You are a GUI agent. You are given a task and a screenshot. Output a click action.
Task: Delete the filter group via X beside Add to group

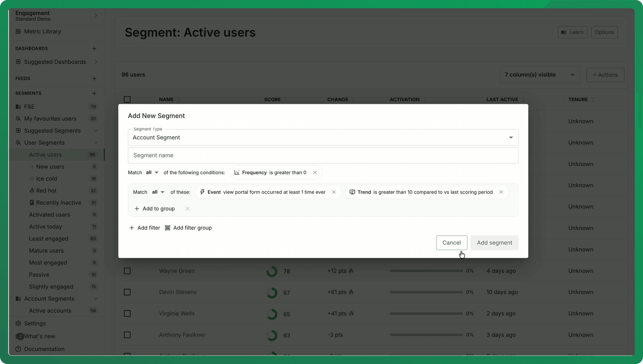point(188,209)
